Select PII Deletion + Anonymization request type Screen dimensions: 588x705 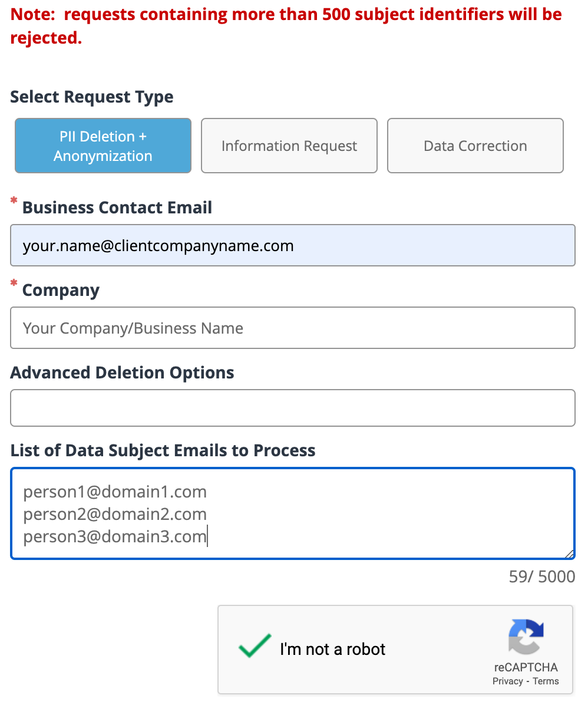pyautogui.click(x=103, y=146)
